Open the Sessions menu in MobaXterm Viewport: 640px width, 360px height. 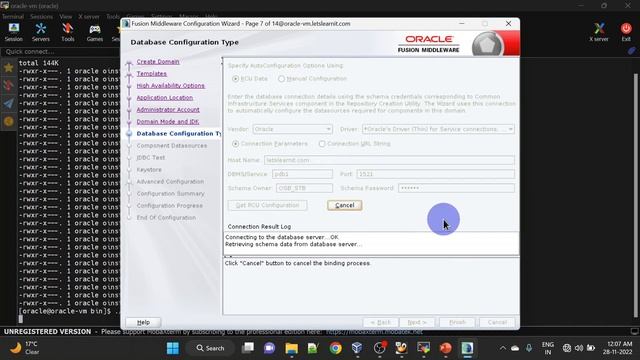tap(42, 17)
